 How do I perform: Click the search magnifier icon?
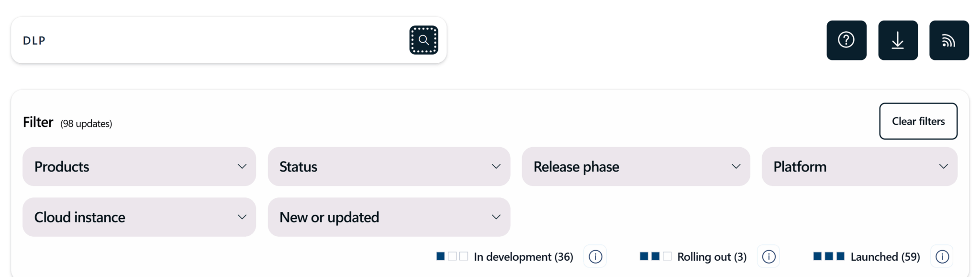point(423,40)
